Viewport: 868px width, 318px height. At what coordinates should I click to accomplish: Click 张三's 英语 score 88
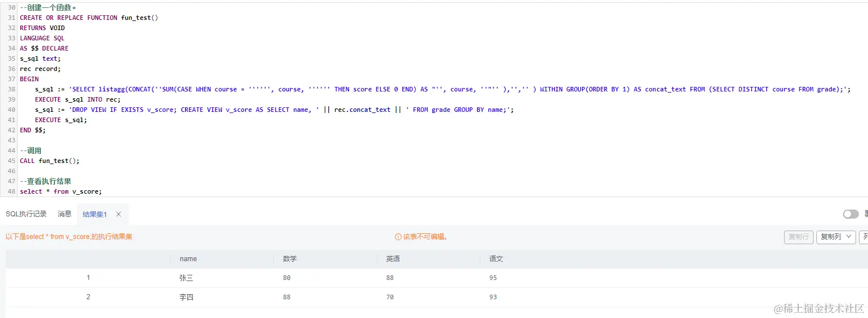(x=390, y=278)
